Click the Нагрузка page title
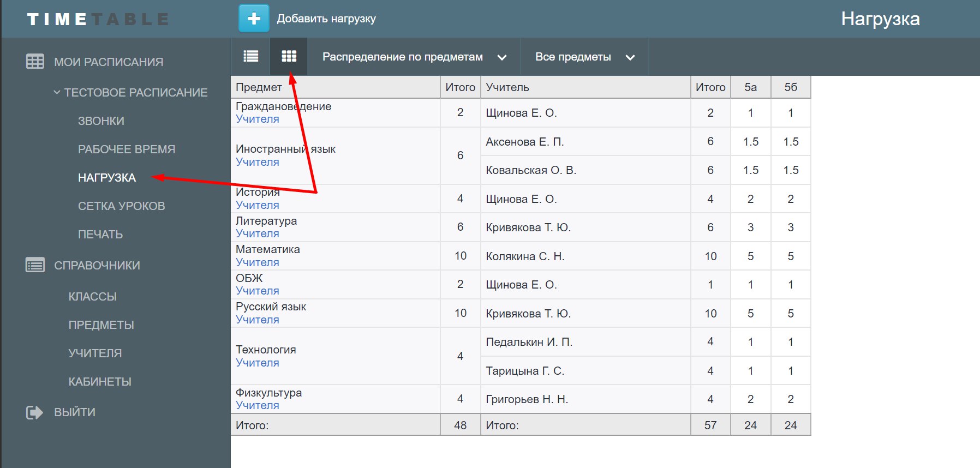This screenshot has height=468, width=980. (x=880, y=19)
